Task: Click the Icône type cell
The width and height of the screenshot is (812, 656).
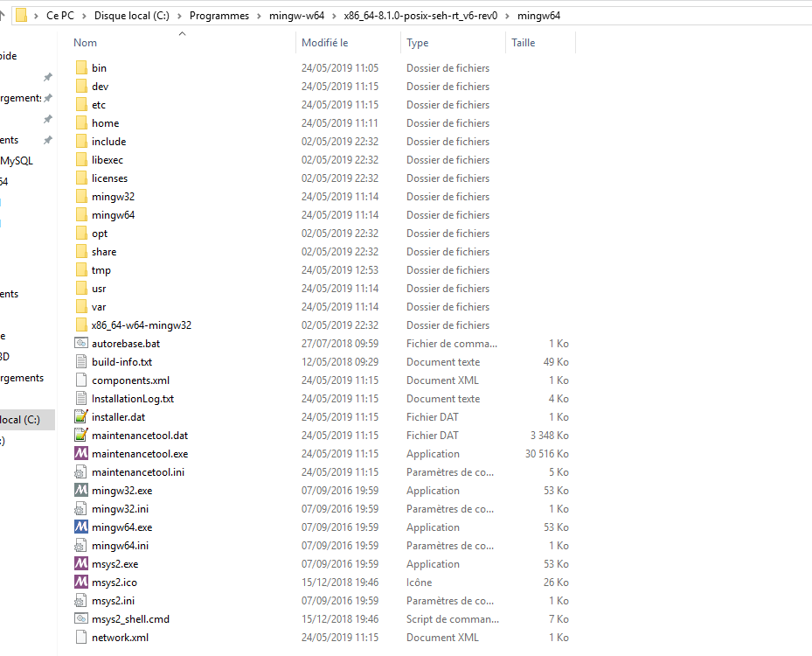Action: (x=419, y=583)
